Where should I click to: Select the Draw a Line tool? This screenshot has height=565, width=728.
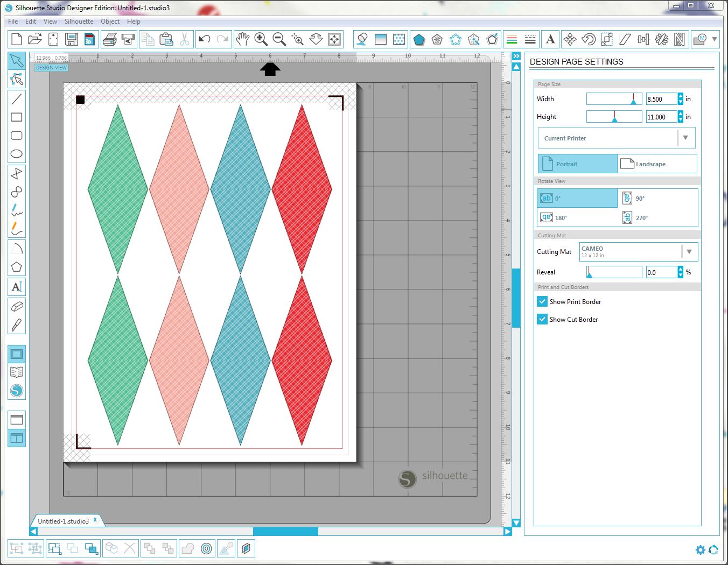[17, 98]
